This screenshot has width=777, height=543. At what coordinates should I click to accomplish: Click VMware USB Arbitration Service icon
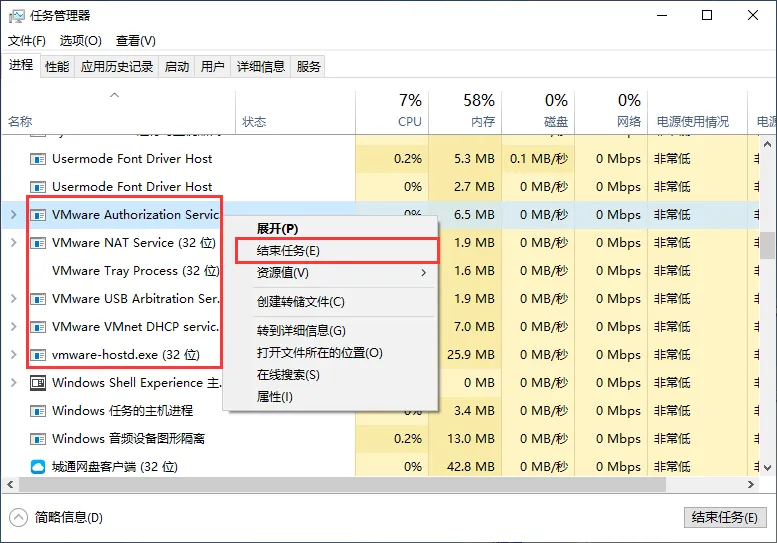38,299
